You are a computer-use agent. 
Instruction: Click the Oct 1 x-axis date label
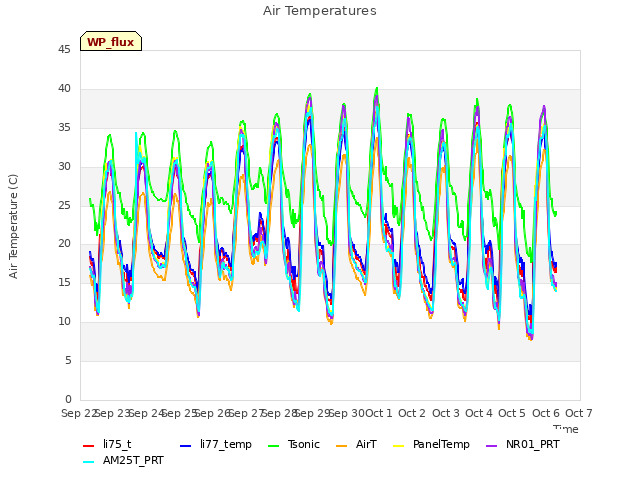point(379,413)
